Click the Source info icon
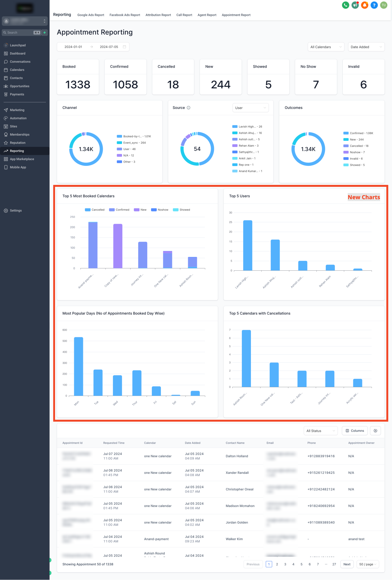 pyautogui.click(x=189, y=108)
